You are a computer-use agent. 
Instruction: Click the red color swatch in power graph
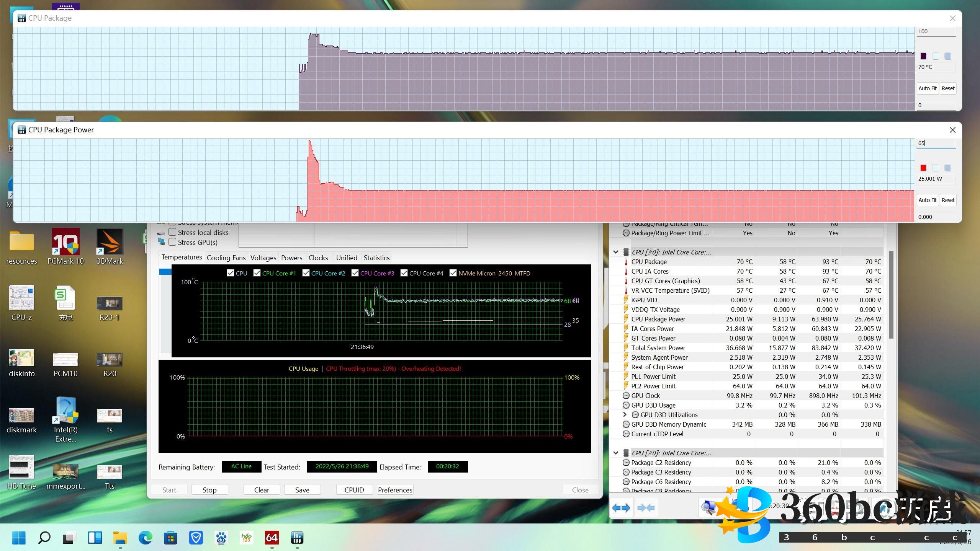pos(923,168)
